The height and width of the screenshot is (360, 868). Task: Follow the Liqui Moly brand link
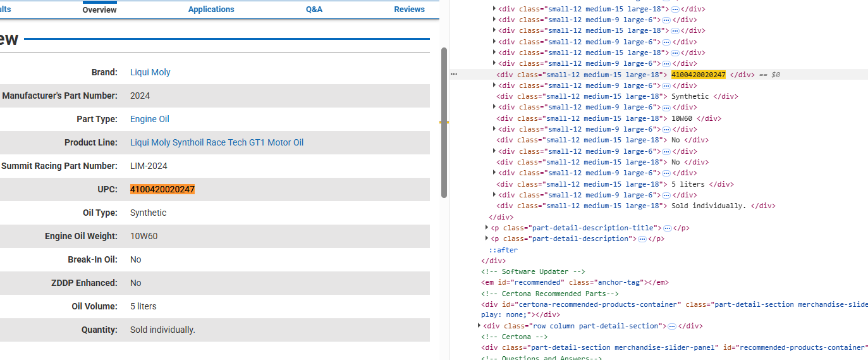click(150, 72)
